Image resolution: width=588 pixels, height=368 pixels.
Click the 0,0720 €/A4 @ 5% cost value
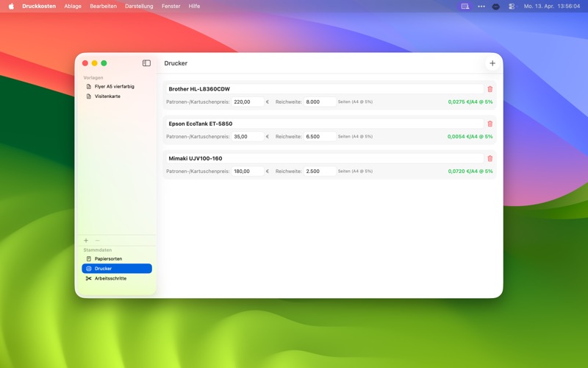coord(470,171)
